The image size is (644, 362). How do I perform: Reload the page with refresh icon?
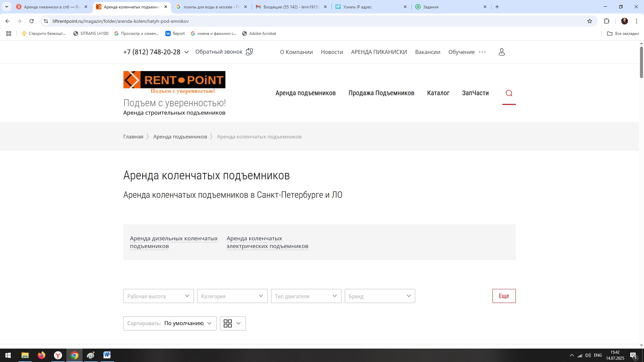click(x=32, y=21)
